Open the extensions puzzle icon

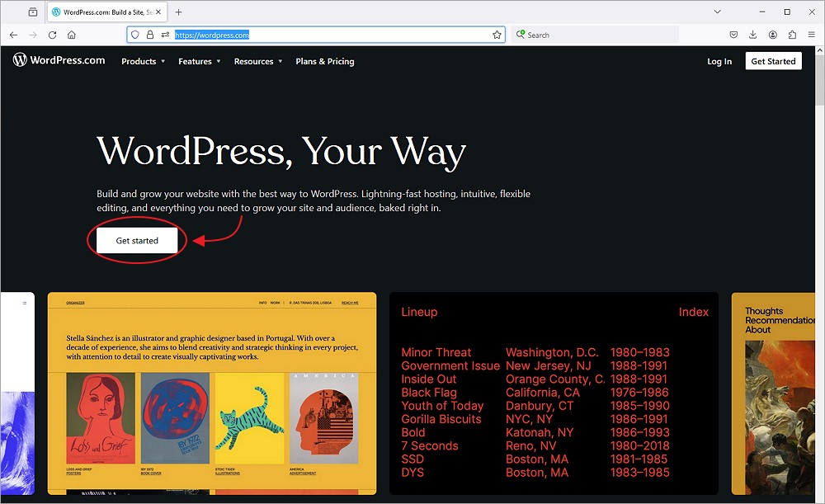coord(792,35)
